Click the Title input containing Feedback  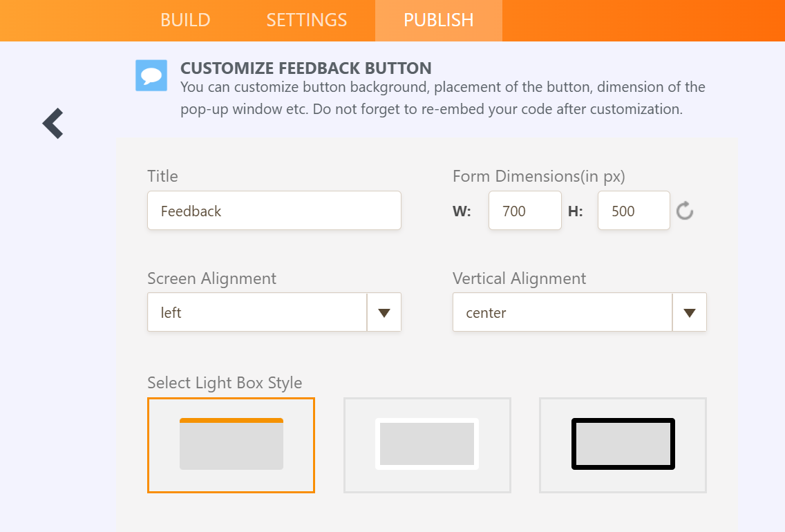coord(274,211)
